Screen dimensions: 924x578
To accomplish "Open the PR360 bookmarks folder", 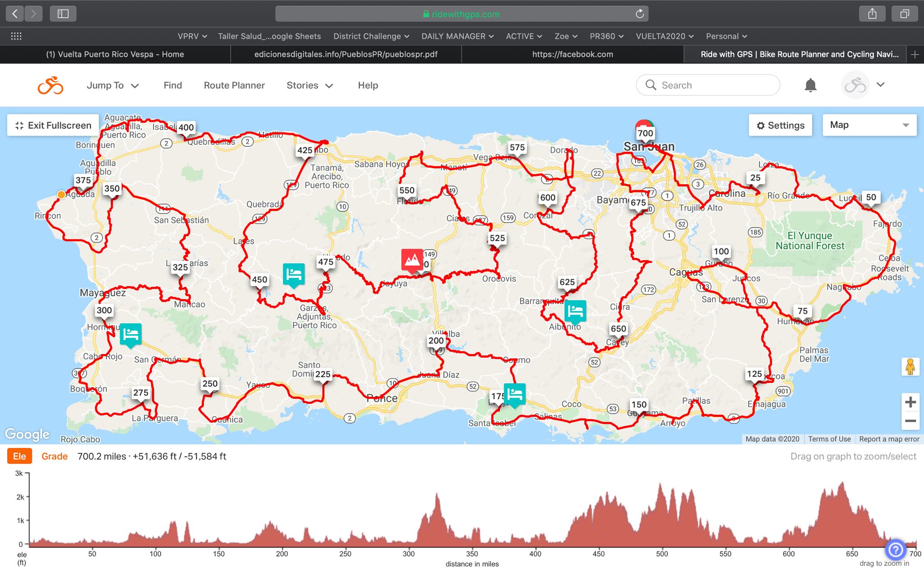I will coord(606,36).
